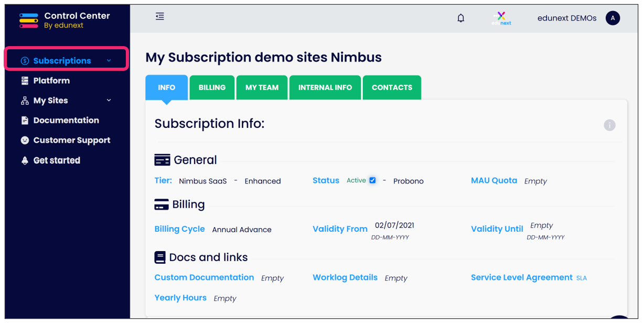Open Customer Support page
Viewport: 644px width, 323px height.
tap(72, 141)
